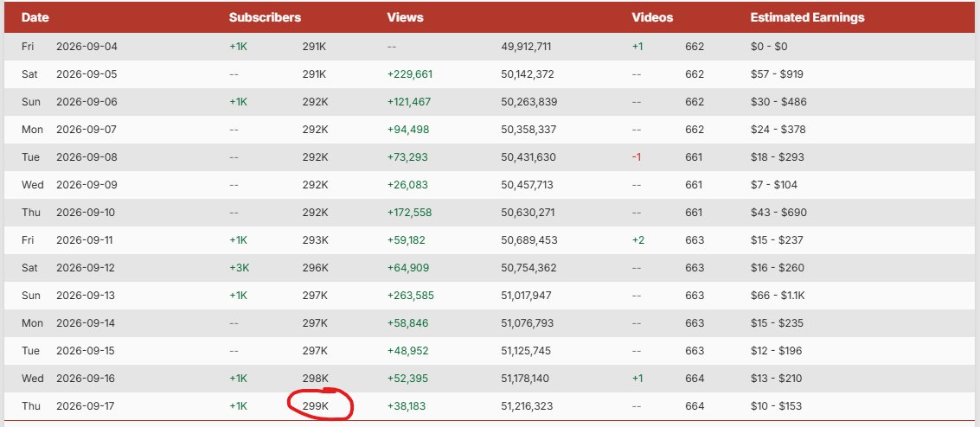Select the date 2026-09-12
980x427 pixels.
(86, 268)
